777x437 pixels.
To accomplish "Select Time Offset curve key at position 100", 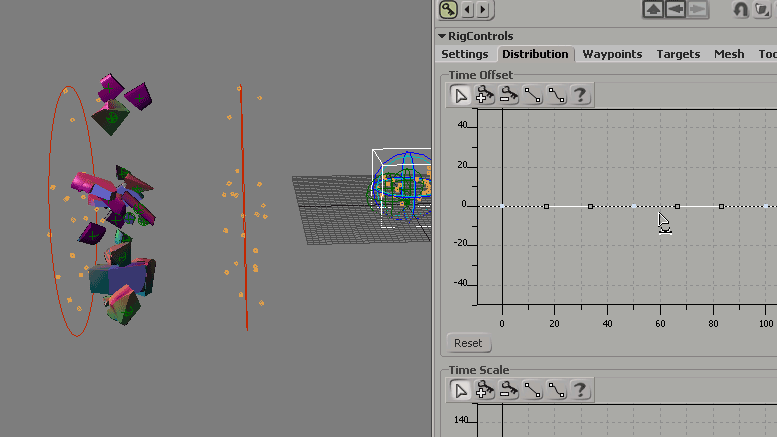I will pos(766,206).
